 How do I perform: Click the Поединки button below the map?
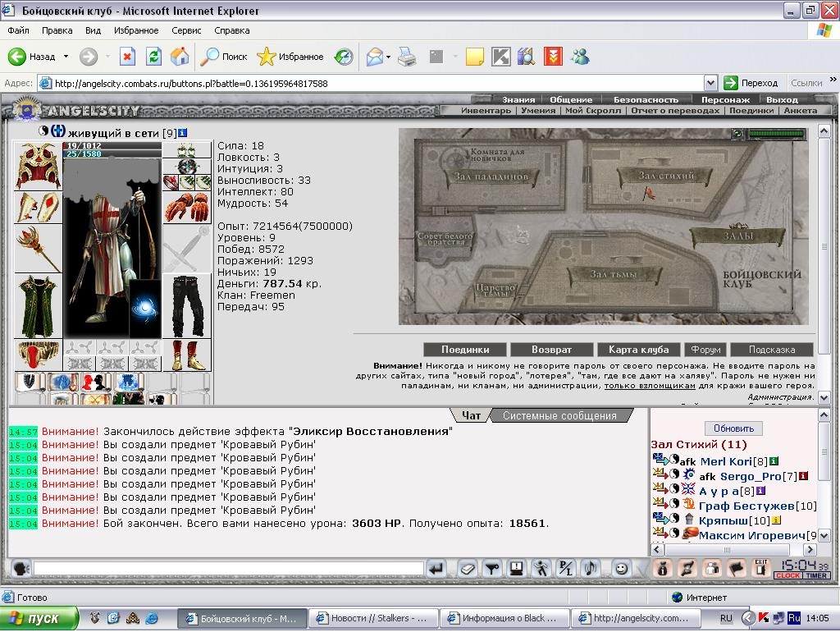pyautogui.click(x=465, y=350)
